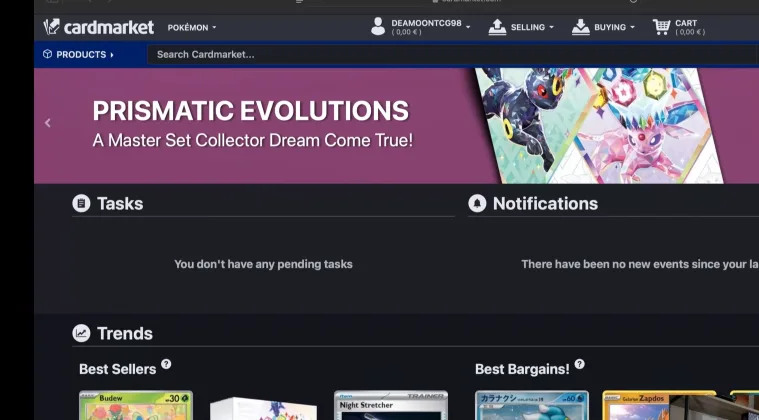759x420 pixels.
Task: Open the cardmarket logo home link
Action: (x=99, y=27)
